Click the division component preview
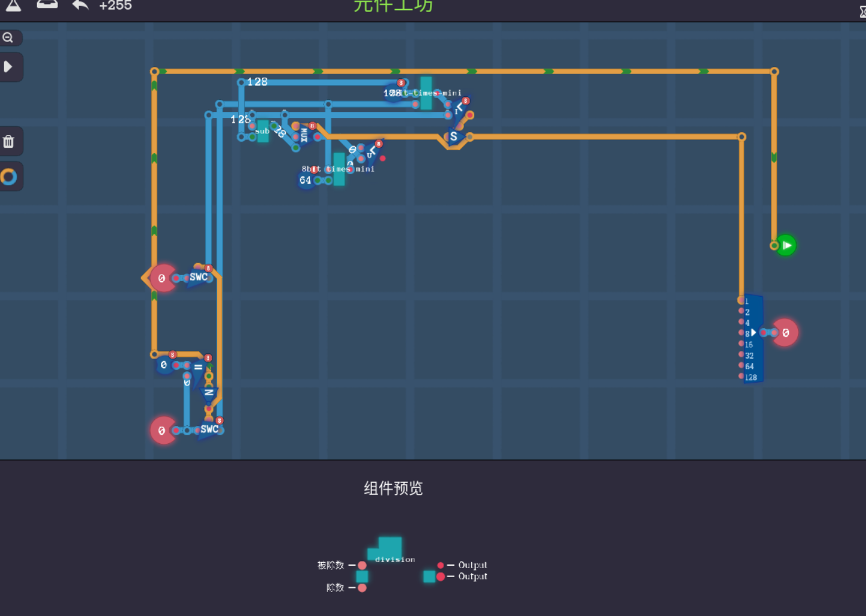This screenshot has width=866, height=616. tap(389, 550)
